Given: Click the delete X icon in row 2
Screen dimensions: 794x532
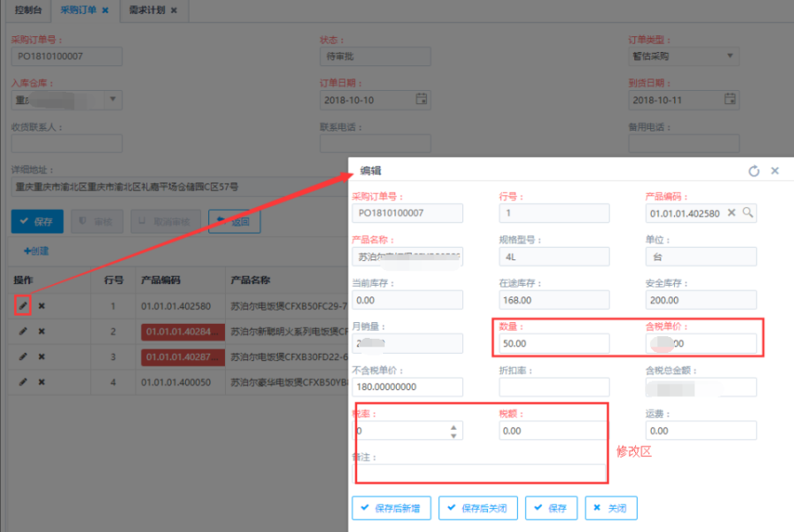Looking at the screenshot, I should 41,332.
